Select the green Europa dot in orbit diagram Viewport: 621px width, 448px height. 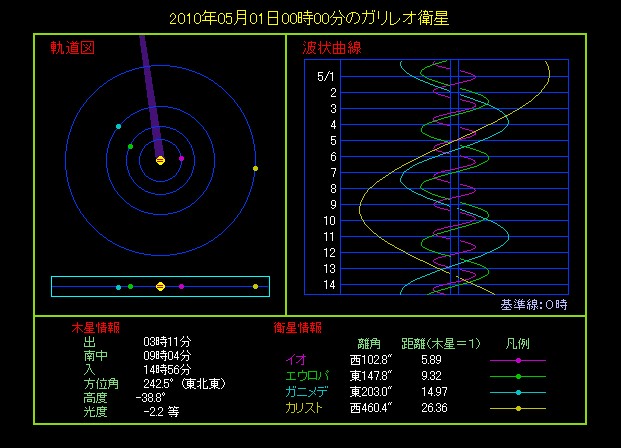[x=130, y=146]
